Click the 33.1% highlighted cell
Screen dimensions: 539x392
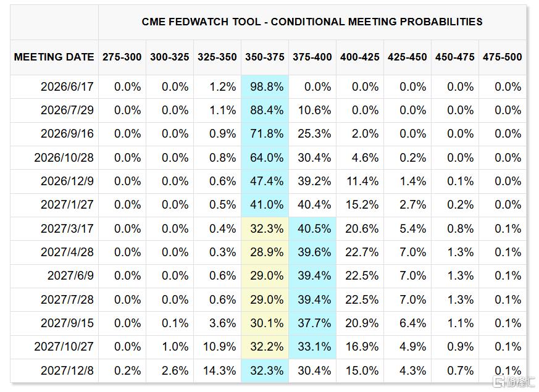[x=312, y=347]
